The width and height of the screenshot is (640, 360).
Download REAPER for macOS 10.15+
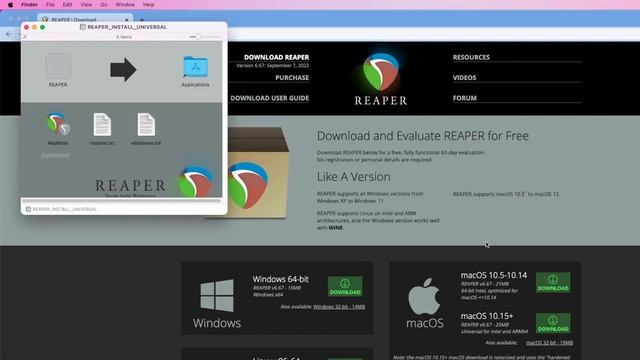point(553,323)
